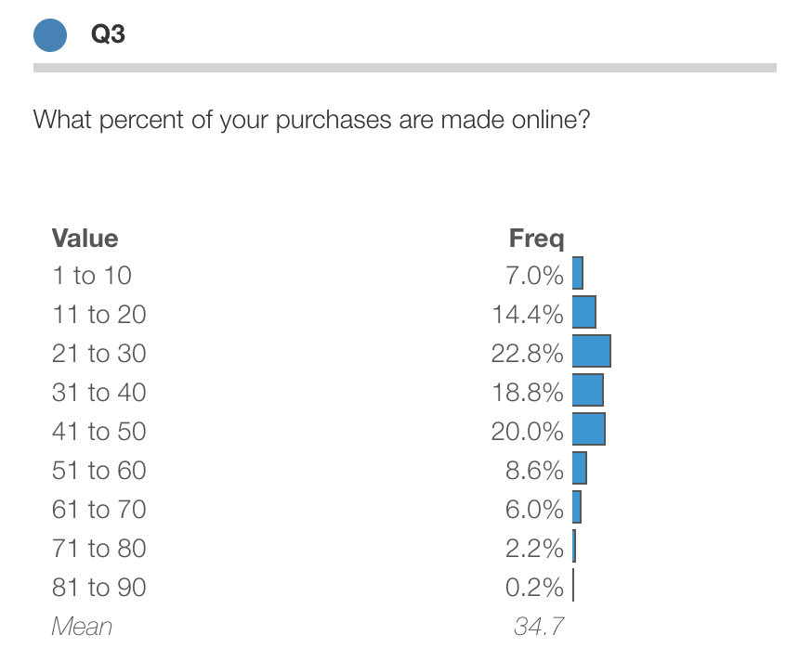Click the 22.8% bar for 21 to 30
This screenshot has height=661, width=812.
pos(592,351)
